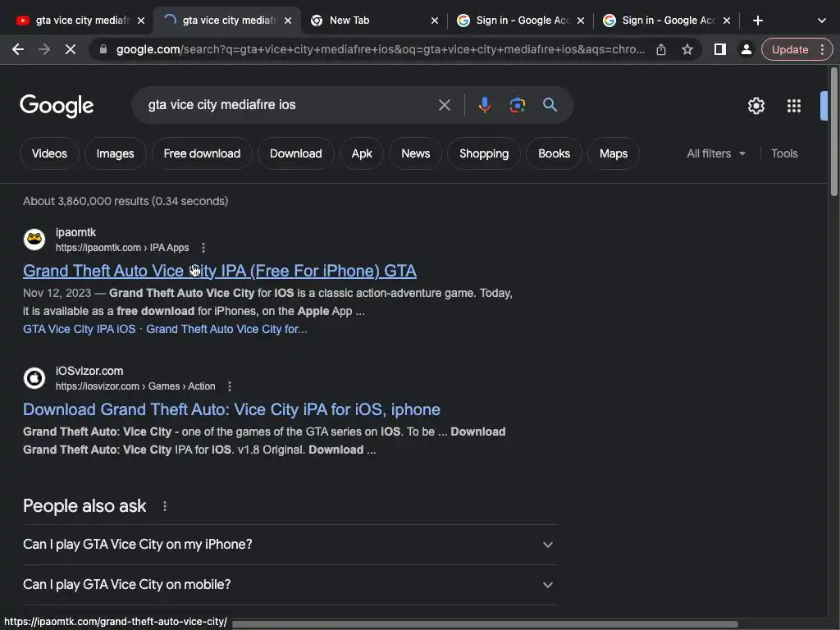Open a new tab with plus icon
Screen dimensions: 840x630
tap(757, 21)
